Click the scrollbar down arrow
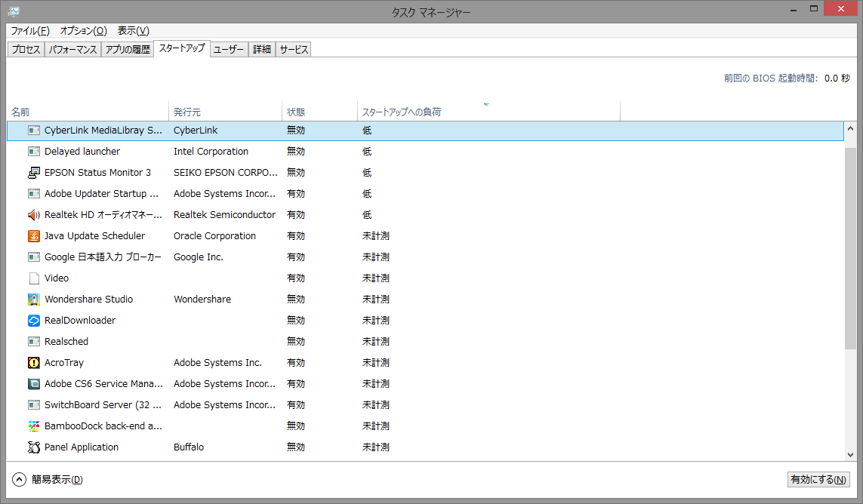863x504 pixels. 850,455
